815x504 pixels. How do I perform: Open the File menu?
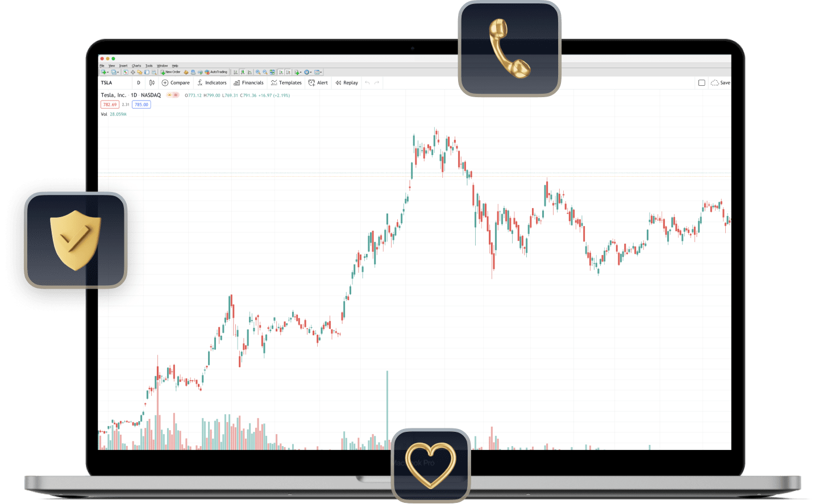click(102, 66)
